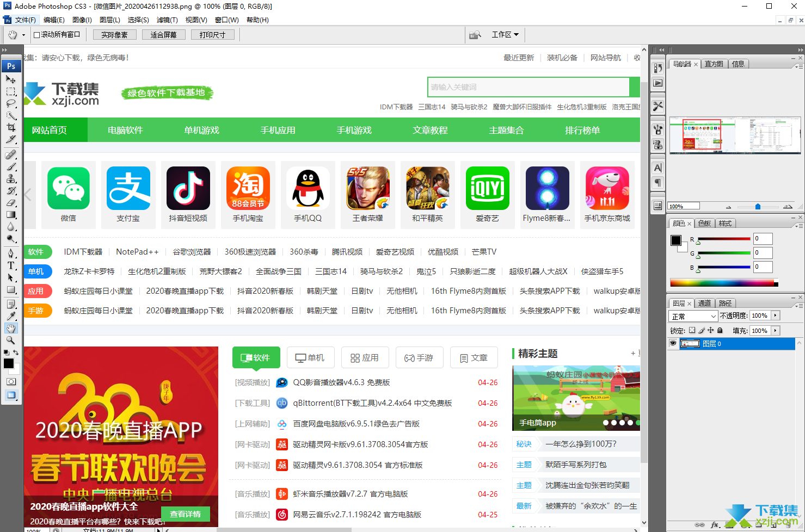The height and width of the screenshot is (532, 805).
Task: Click the 打印尺寸 button
Action: [212, 35]
